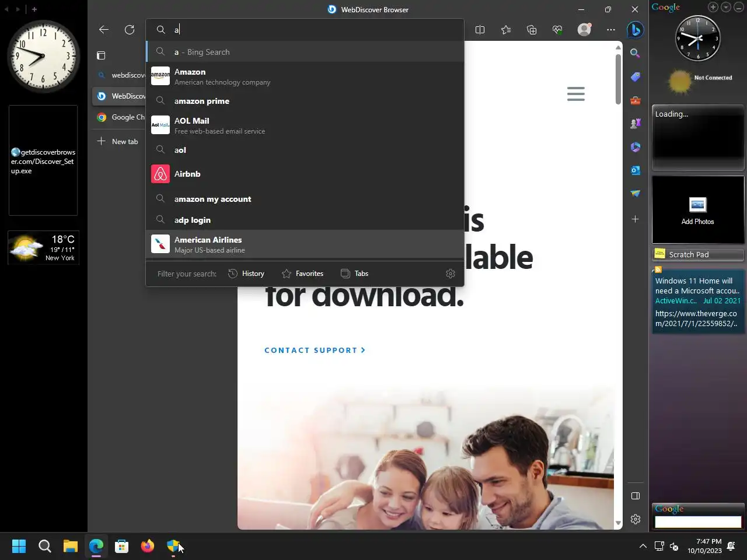747x560 pixels.
Task: Open the three-dot settings menu
Action: 611,30
